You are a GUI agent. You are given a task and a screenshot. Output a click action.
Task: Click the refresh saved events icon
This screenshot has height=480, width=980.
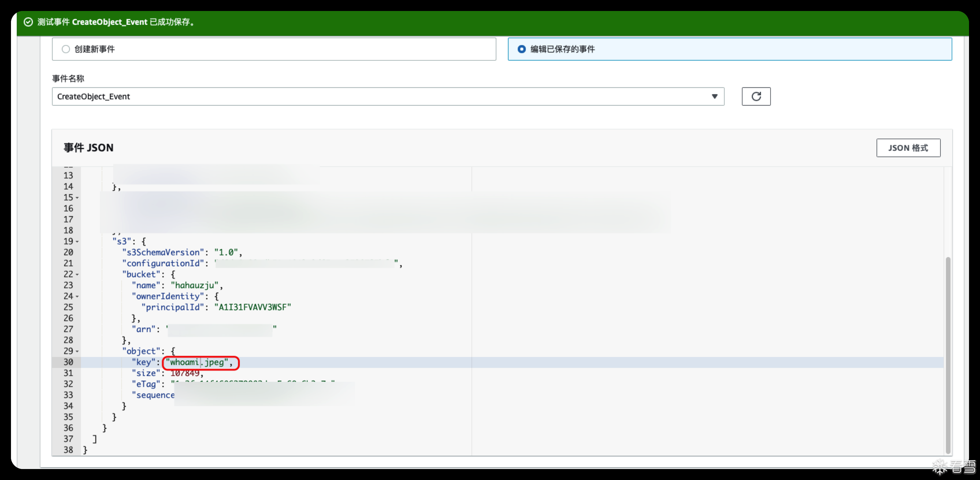point(756,96)
